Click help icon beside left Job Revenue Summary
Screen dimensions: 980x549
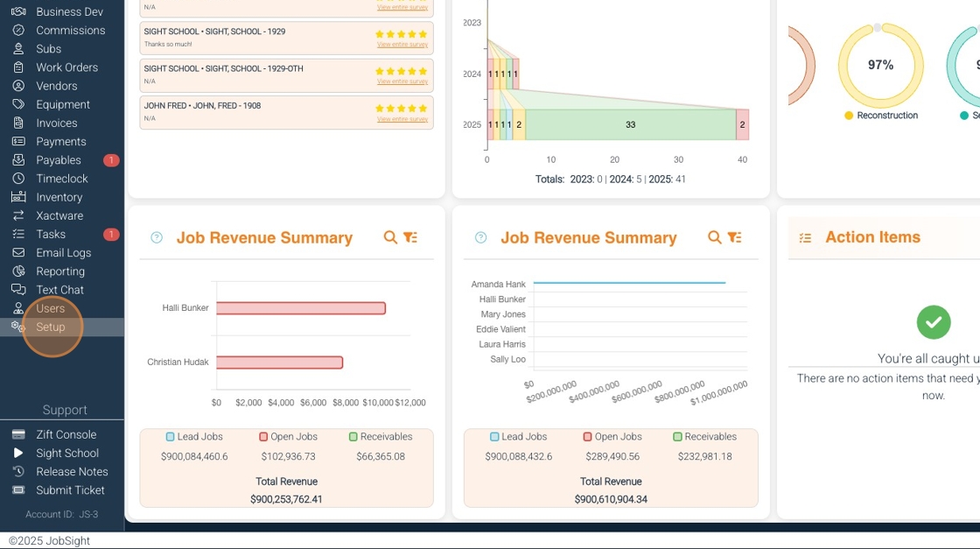tap(157, 237)
